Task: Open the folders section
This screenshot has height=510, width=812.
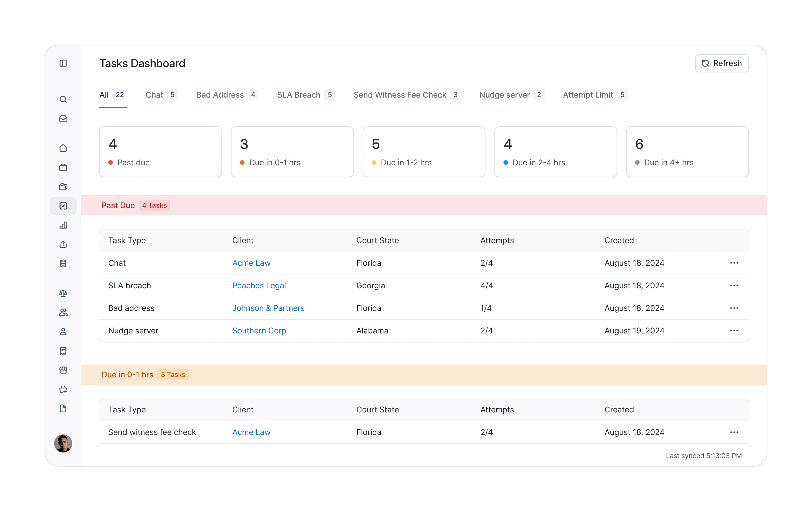Action: [63, 187]
